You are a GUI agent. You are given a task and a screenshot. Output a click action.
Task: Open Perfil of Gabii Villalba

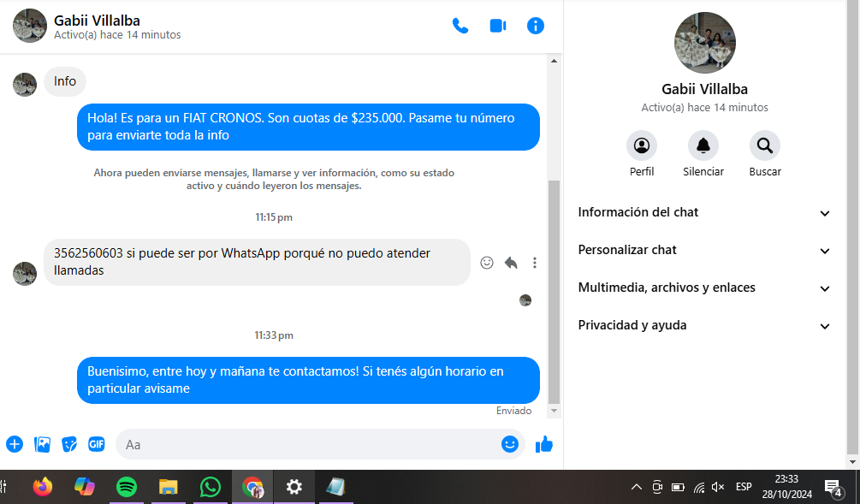(642, 146)
